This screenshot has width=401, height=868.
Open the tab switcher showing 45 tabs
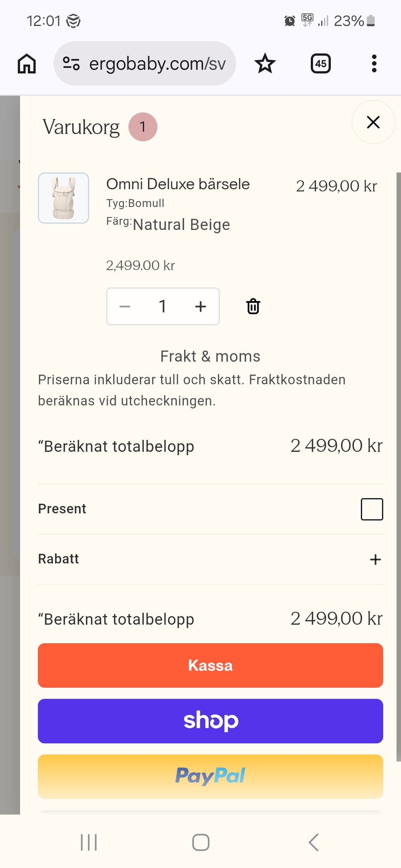pyautogui.click(x=320, y=64)
